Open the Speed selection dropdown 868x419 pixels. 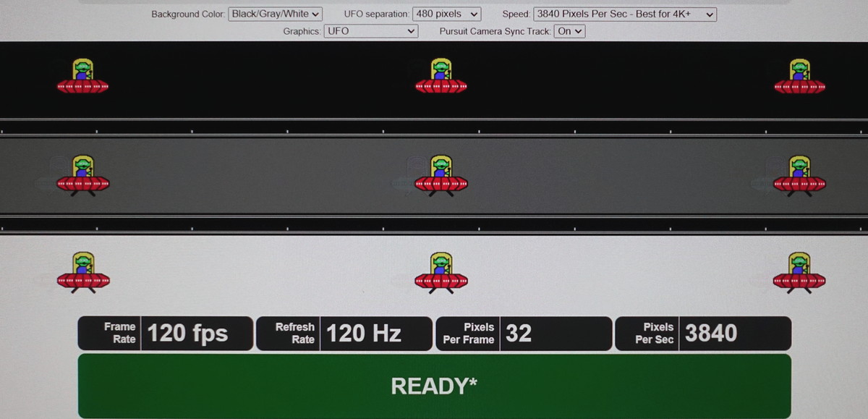(x=625, y=14)
